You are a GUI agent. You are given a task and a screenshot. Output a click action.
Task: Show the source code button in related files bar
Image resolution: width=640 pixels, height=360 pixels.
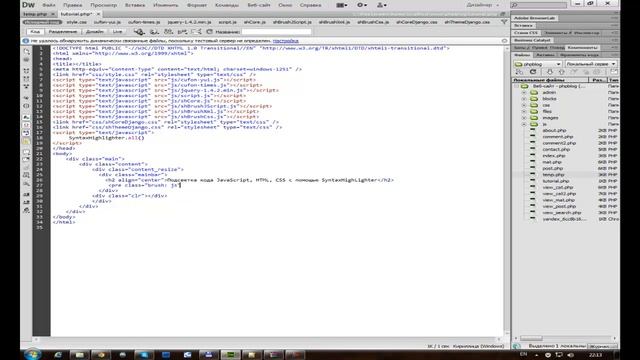[x=42, y=22]
